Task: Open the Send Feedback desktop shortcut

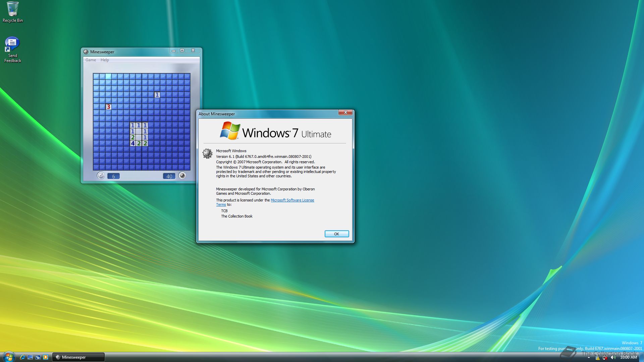Action: 12,50
